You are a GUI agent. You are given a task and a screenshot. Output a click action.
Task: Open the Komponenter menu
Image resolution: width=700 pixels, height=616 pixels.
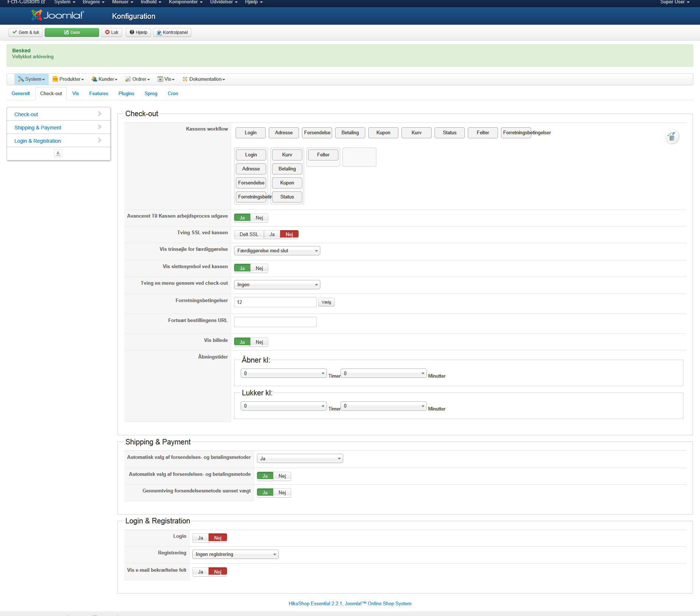[185, 2]
